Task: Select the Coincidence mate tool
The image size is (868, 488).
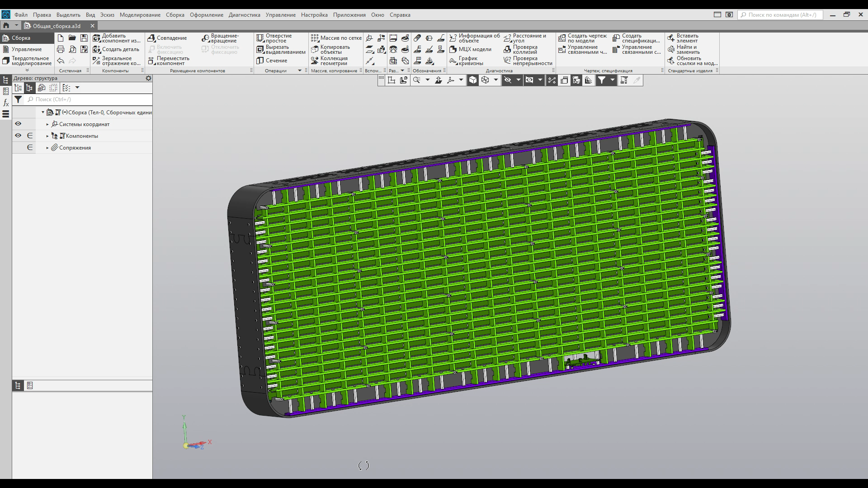Action: click(152, 38)
